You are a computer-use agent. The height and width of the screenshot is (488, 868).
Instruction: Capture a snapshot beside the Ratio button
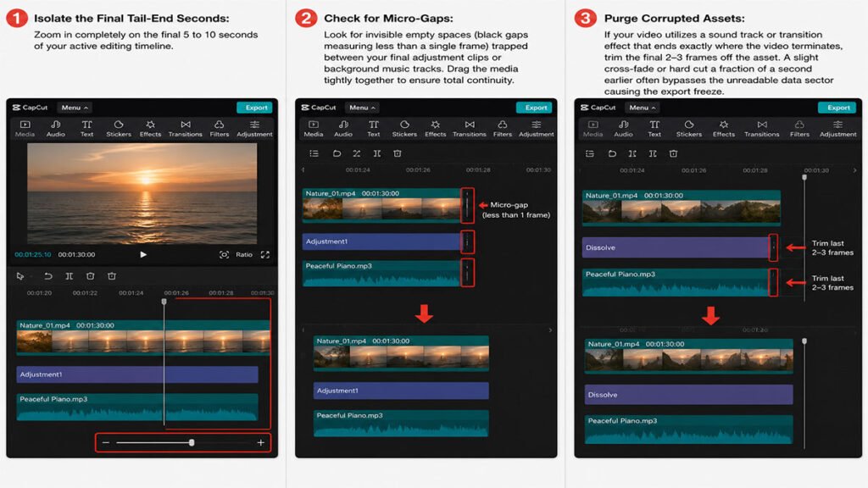pos(224,254)
